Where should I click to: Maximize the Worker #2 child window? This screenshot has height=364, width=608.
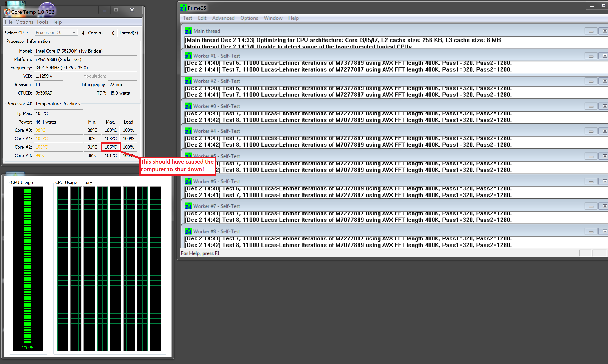coord(603,81)
